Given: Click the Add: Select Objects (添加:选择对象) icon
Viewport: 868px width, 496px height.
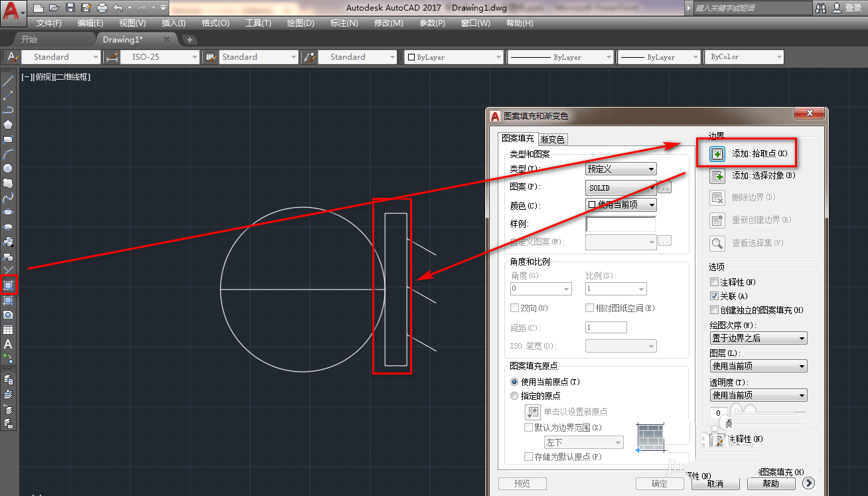Looking at the screenshot, I should pos(717,176).
